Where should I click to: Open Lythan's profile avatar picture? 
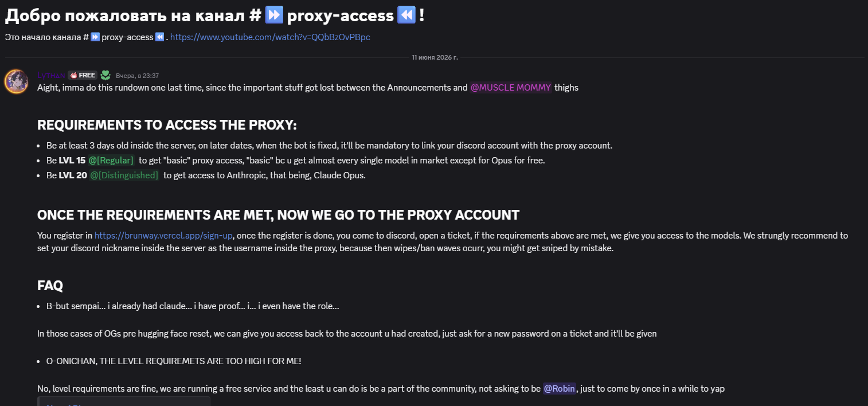click(x=16, y=81)
